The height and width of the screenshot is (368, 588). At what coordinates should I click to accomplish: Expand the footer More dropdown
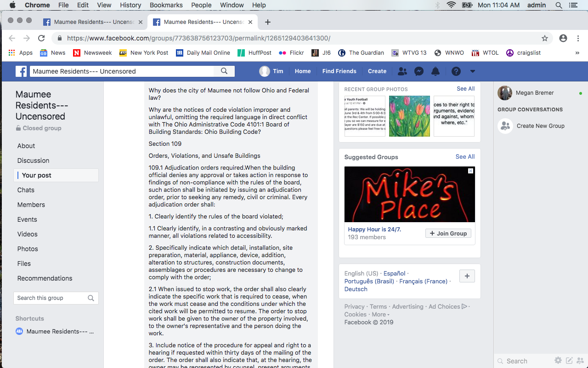point(380,315)
